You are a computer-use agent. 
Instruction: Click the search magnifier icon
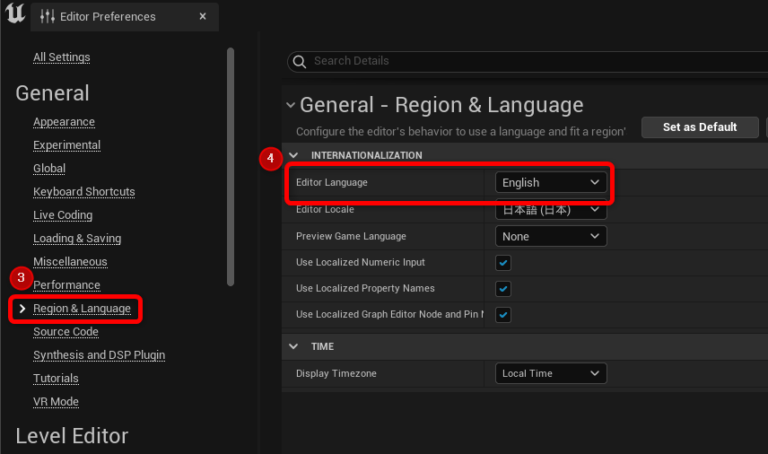[298, 61]
